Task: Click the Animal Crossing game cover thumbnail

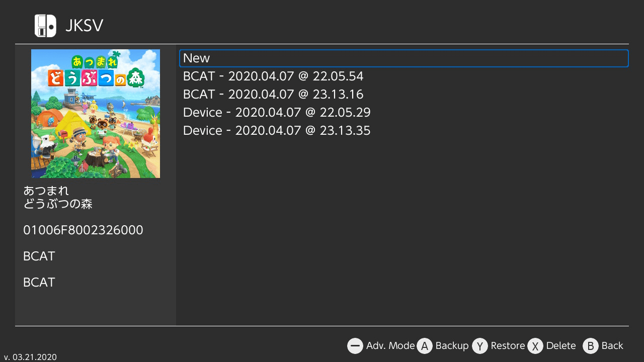Action: (x=96, y=114)
